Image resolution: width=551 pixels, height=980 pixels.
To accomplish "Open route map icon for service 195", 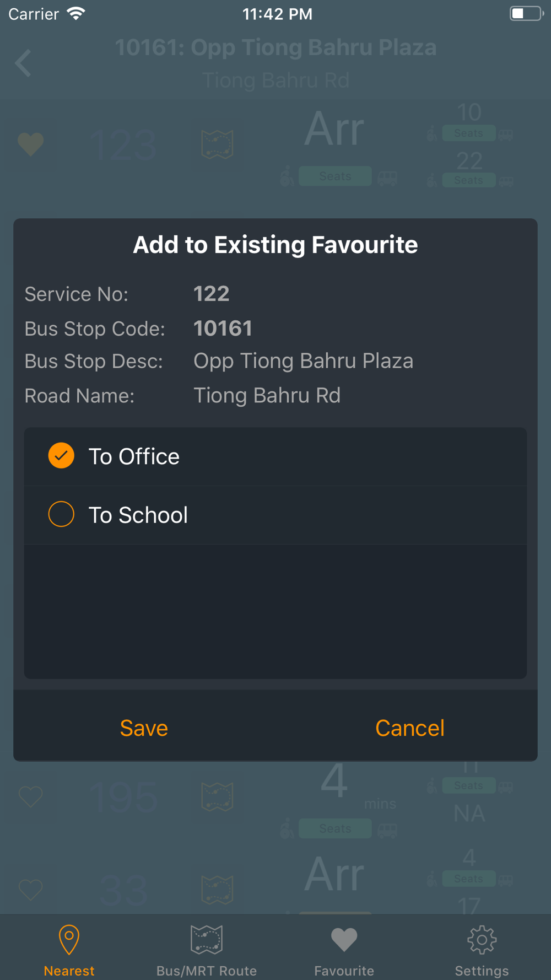I will point(217,797).
